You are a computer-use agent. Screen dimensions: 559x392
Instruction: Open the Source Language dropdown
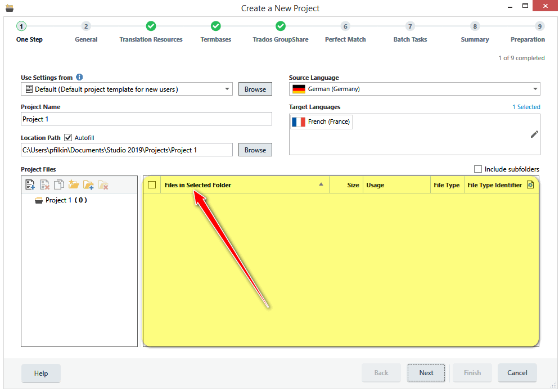click(x=535, y=89)
